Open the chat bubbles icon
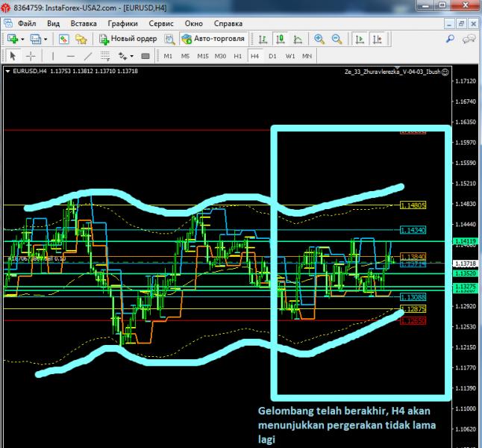 pyautogui.click(x=469, y=39)
